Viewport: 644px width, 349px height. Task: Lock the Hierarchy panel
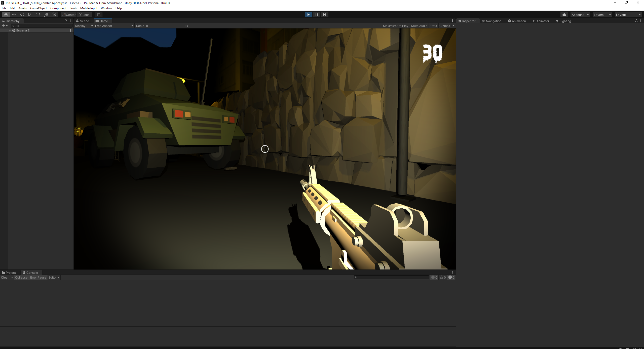tap(66, 21)
